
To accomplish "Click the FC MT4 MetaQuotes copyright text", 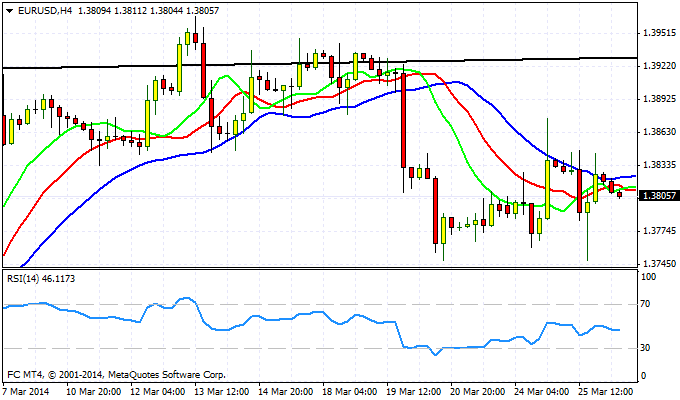I will [116, 374].
